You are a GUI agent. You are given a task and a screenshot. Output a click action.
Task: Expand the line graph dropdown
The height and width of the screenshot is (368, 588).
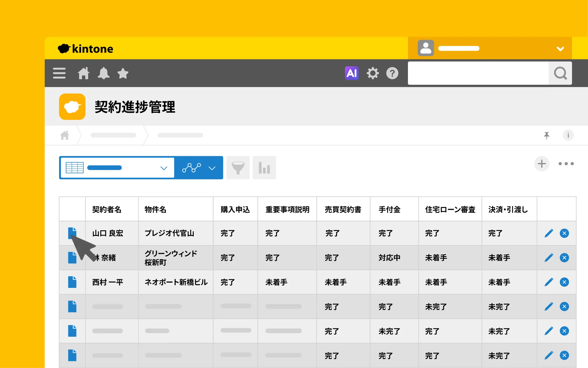point(199,168)
